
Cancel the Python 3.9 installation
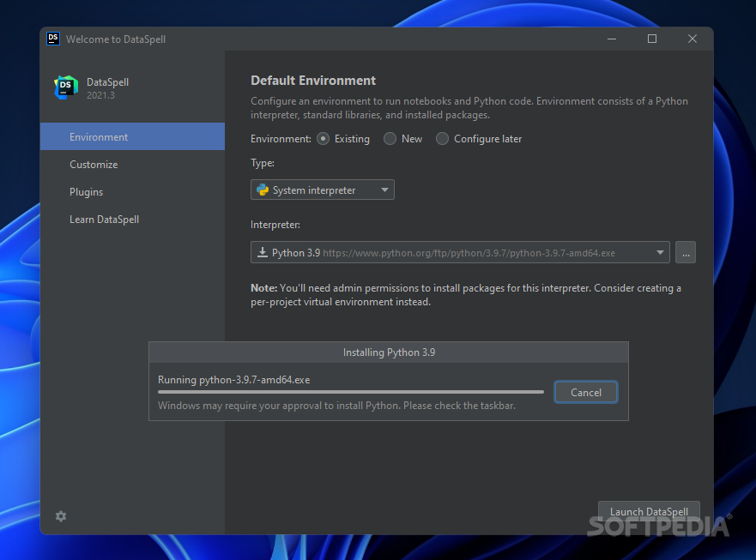click(x=586, y=392)
